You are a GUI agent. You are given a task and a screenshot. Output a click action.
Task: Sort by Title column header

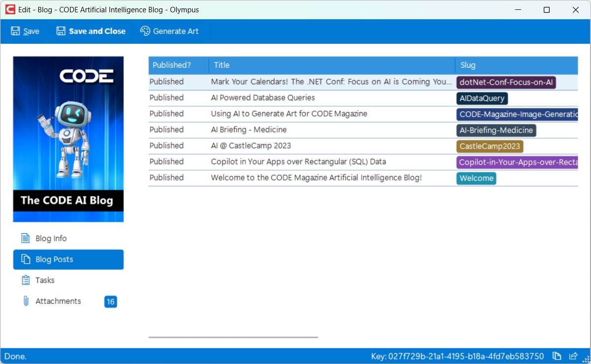click(332, 65)
